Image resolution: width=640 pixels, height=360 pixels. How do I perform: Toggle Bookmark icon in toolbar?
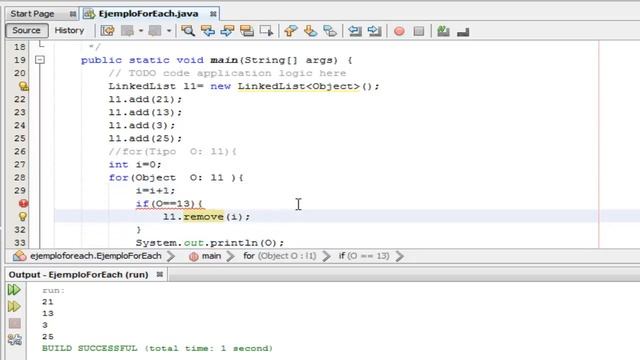point(330,31)
